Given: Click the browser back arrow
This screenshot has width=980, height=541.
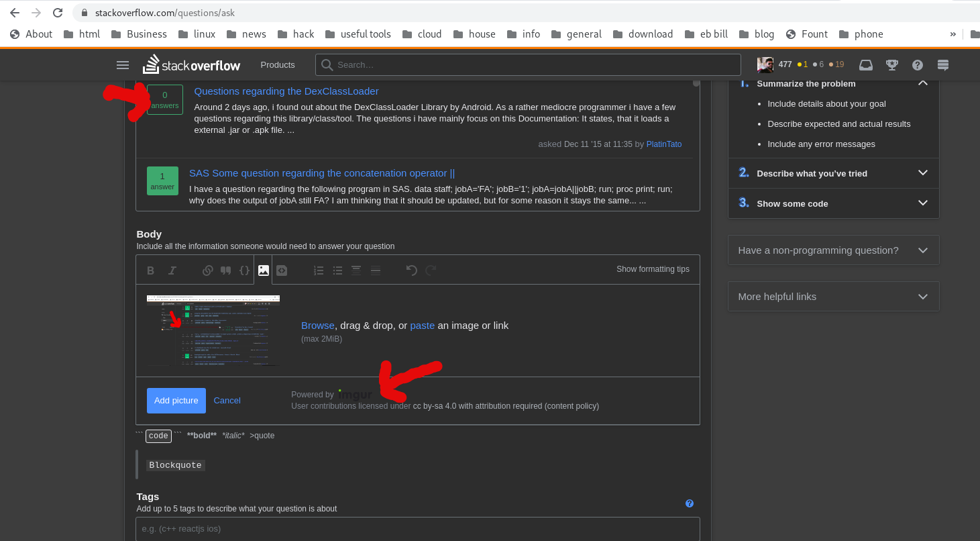Looking at the screenshot, I should [15, 13].
